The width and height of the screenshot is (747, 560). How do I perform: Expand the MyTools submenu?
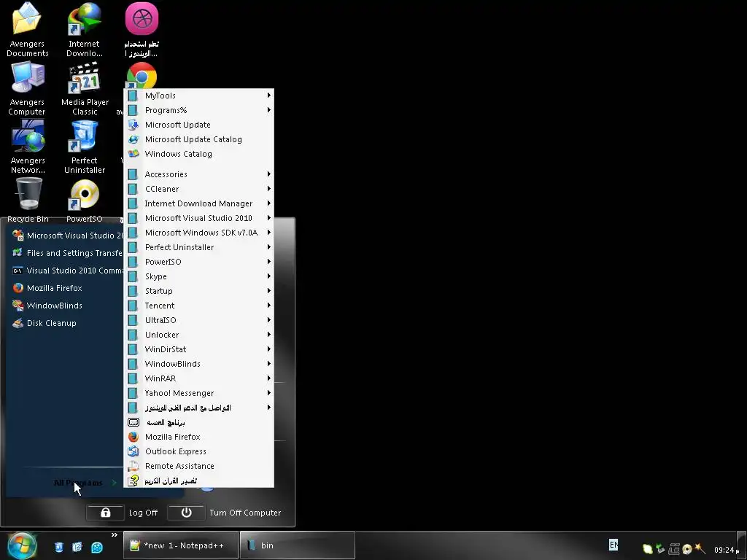(198, 96)
